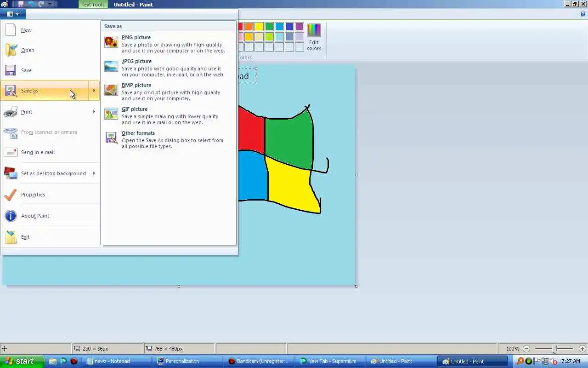
Task: Switch to the Text Tools tab
Action: click(93, 5)
